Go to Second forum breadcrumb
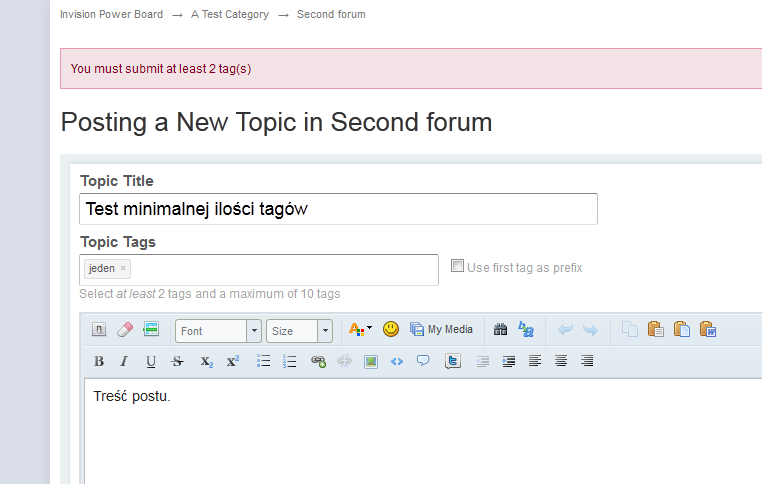Screen dimensions: 762x484 (331, 15)
